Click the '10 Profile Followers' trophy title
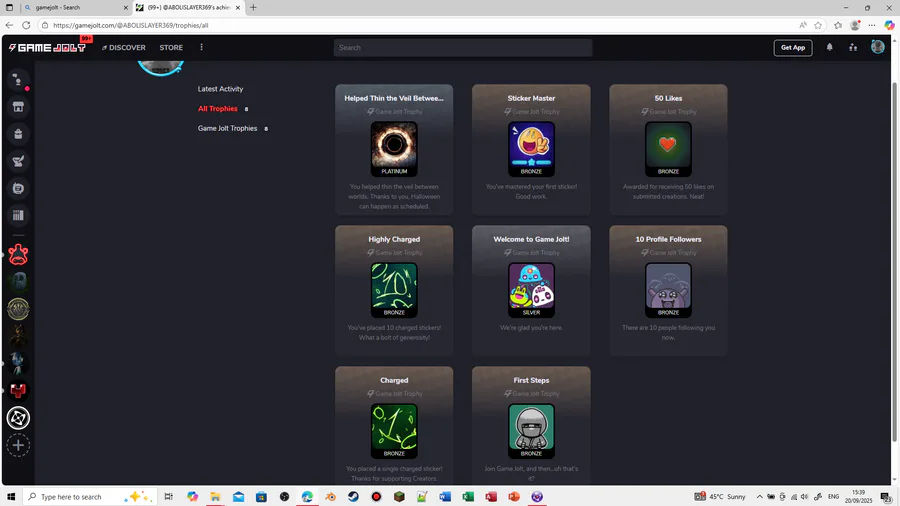Image resolution: width=900 pixels, height=506 pixels. click(668, 239)
